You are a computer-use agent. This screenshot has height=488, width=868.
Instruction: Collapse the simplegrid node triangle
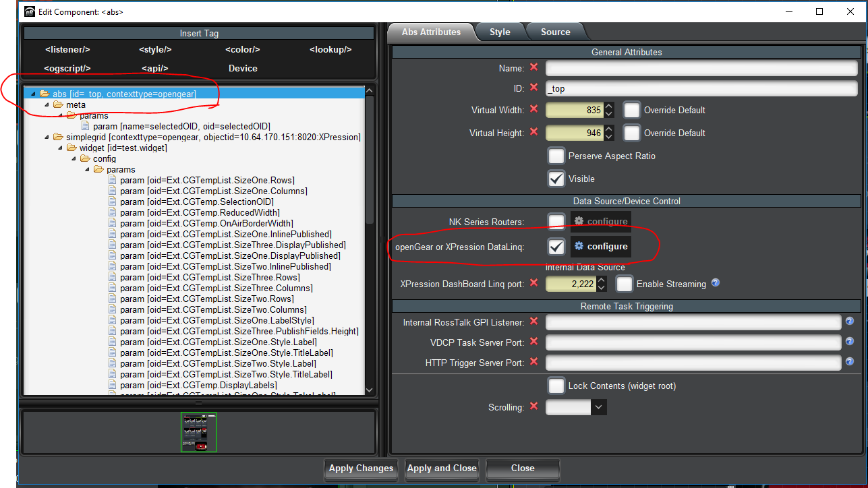click(x=47, y=137)
